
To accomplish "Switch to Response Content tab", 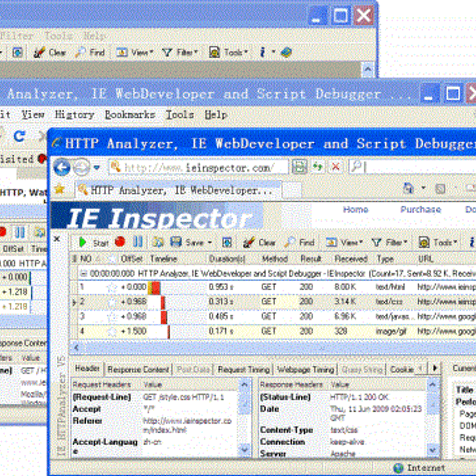I will 138,369.
